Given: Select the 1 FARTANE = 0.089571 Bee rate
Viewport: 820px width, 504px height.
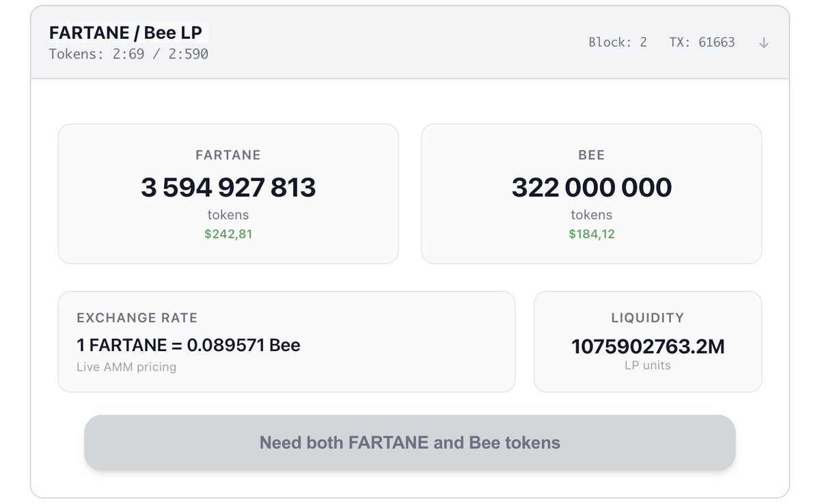Looking at the screenshot, I should pos(189,345).
